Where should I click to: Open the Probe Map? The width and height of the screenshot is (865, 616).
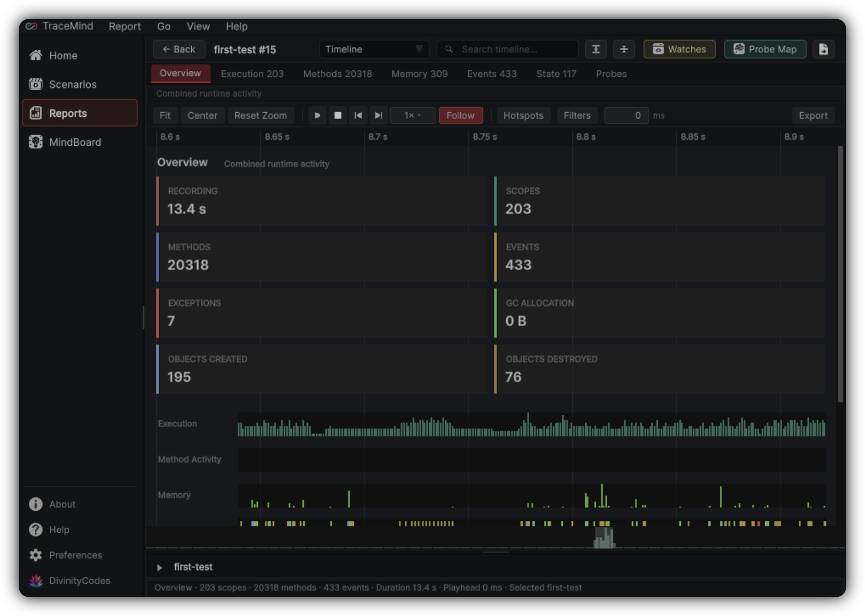[x=765, y=49]
